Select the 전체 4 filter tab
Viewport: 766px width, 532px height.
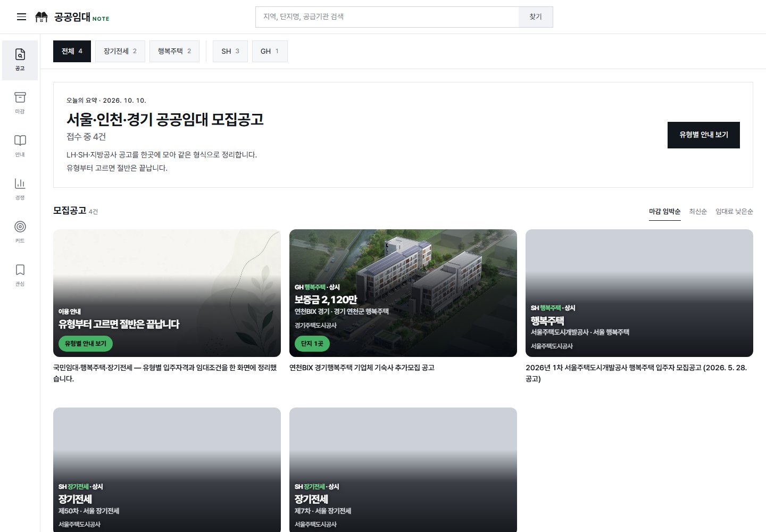72,51
